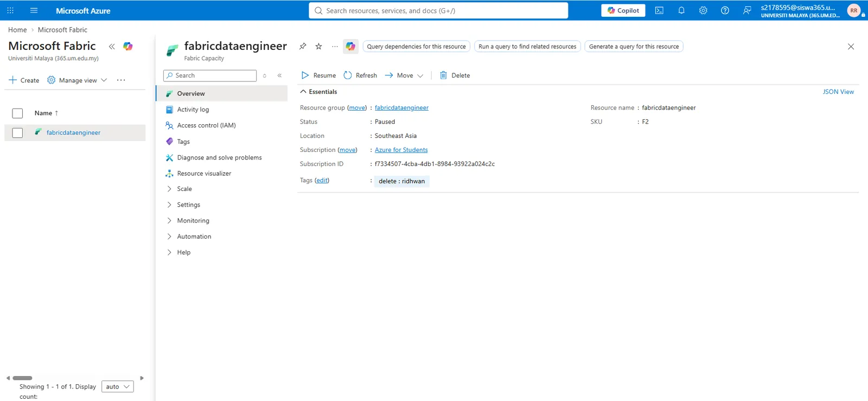Click the Resume play button
868x401 pixels.
coord(318,75)
